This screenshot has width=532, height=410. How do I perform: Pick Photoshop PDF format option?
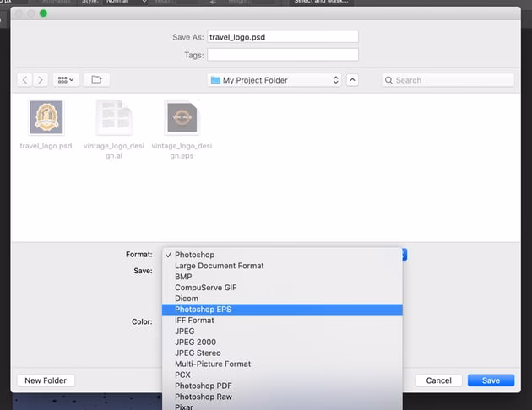click(203, 386)
